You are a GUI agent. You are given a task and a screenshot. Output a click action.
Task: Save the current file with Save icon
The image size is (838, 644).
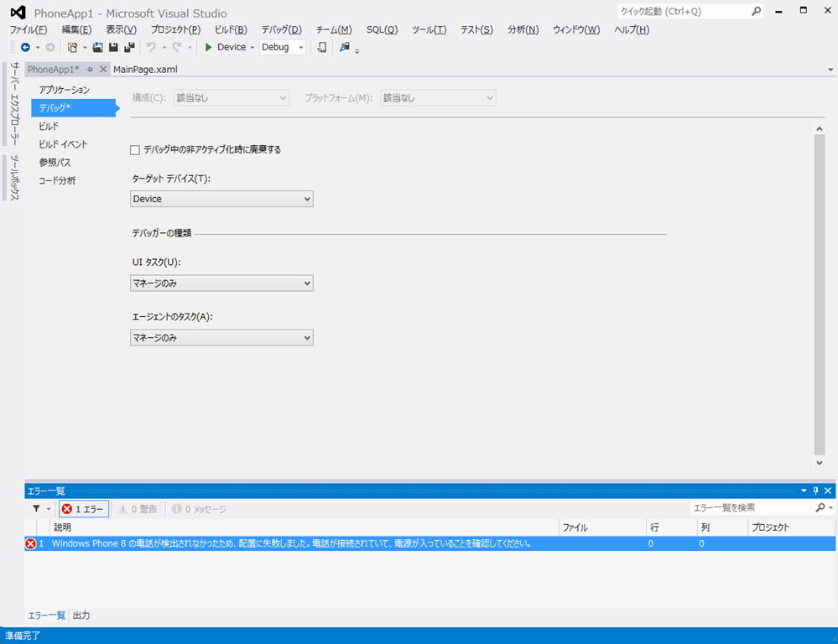tap(113, 48)
